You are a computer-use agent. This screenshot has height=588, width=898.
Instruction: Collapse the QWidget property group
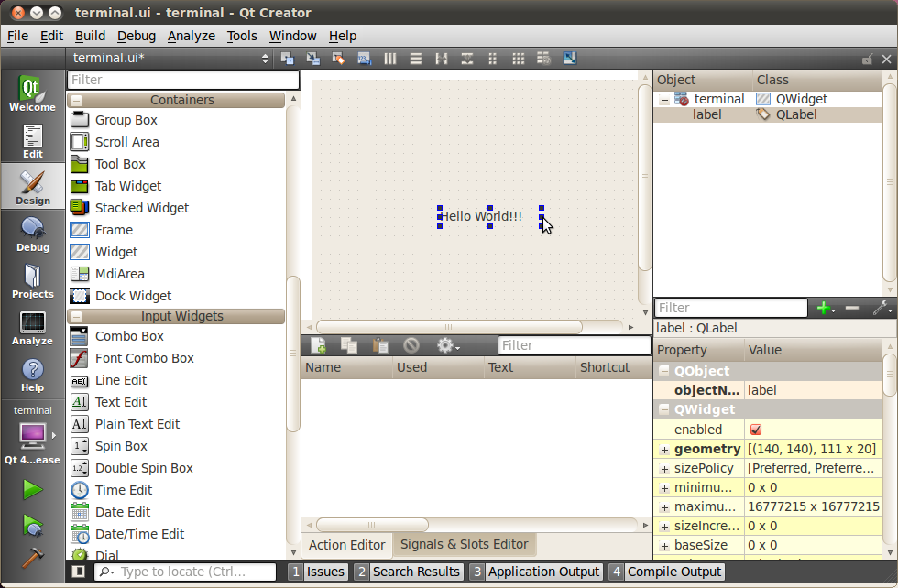664,409
